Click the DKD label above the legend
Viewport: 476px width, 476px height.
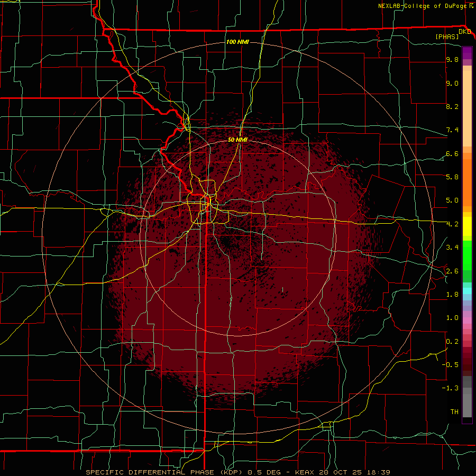tap(464, 32)
